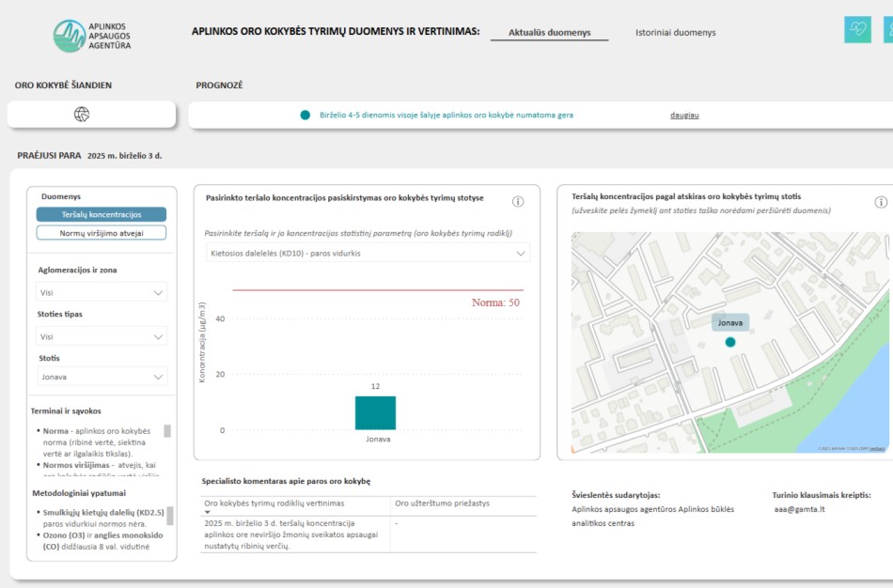
Task: Click the Jonava station dot on map
Action: [x=730, y=342]
